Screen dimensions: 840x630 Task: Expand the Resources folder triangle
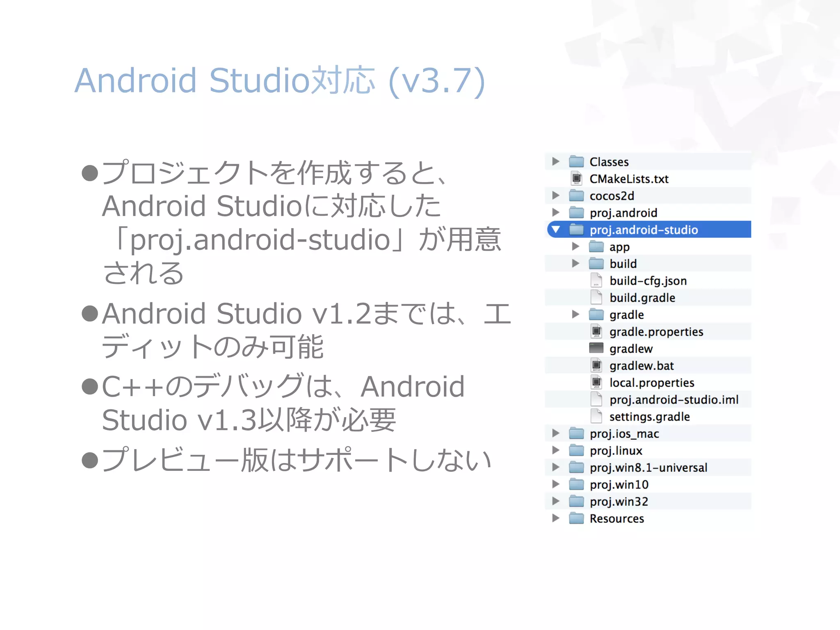[556, 518]
